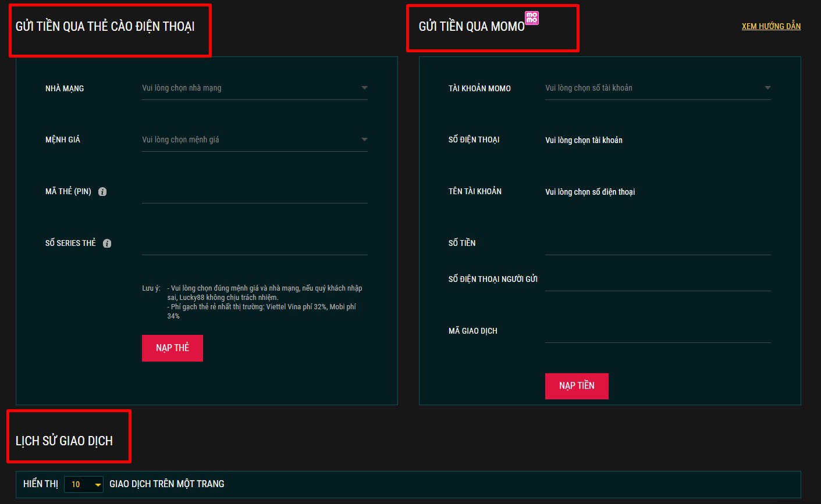Click GIAO DỊCH TRÊN MỘT TRANG label

[x=167, y=484]
